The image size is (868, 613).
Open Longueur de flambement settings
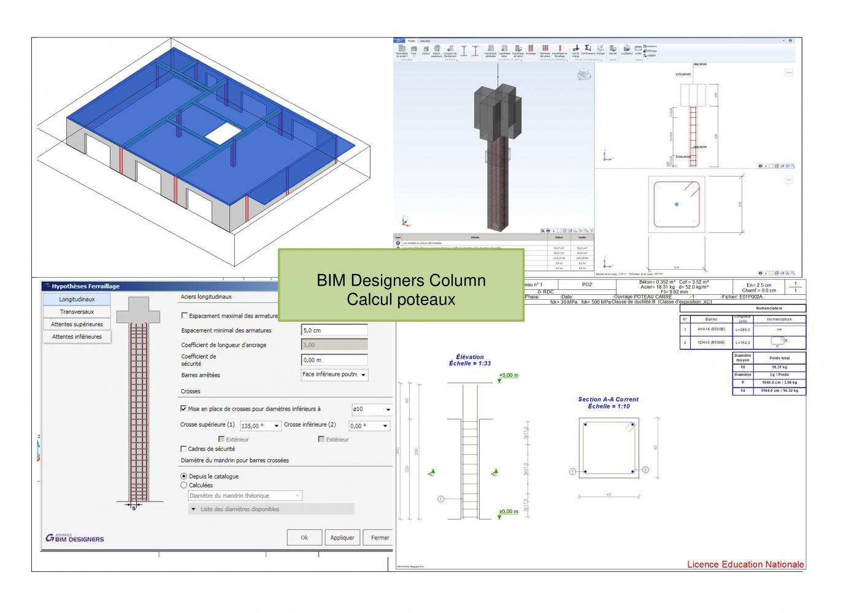(x=450, y=50)
